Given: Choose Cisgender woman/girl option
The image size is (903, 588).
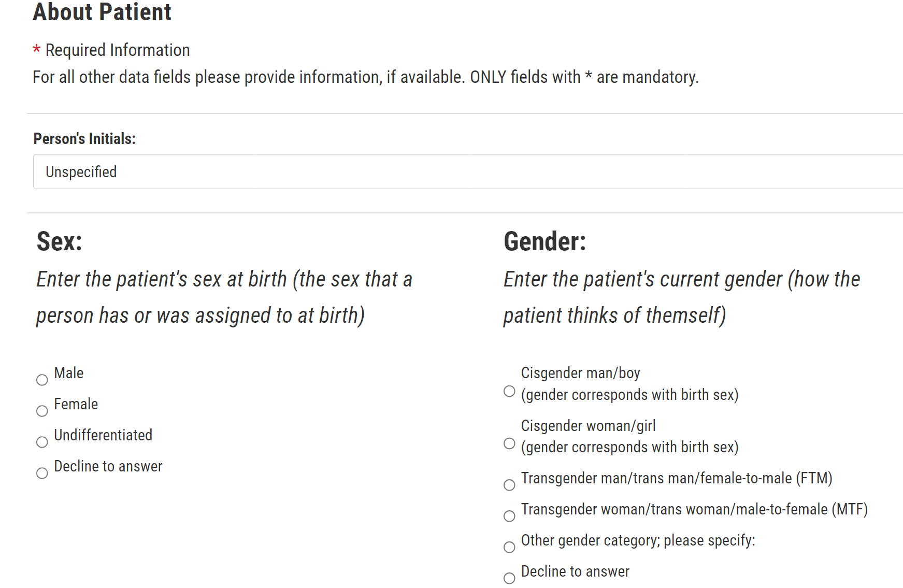Looking at the screenshot, I should click(x=509, y=443).
